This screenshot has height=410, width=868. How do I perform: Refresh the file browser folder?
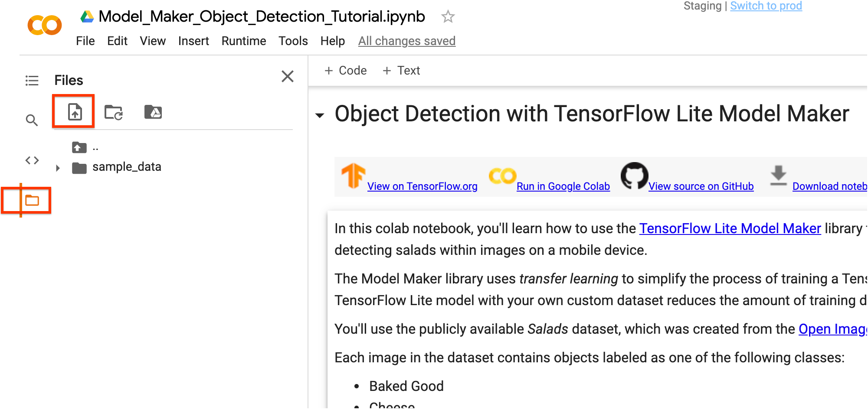click(114, 112)
